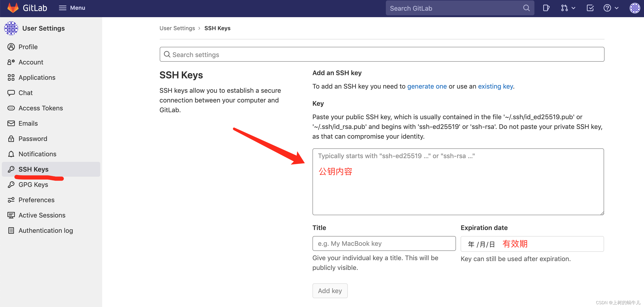Screen dimensions: 644x307
Task: Open Chat settings
Action: point(26,93)
